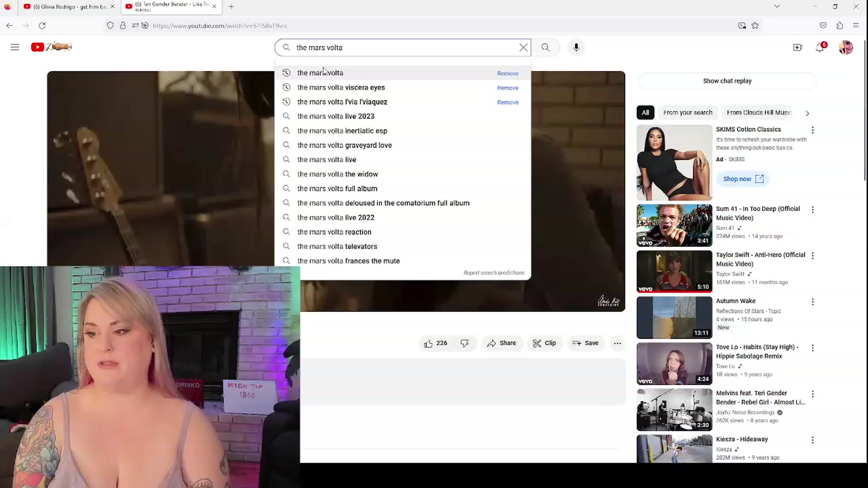The image size is (868, 488).
Task: Open Melvins Rebel Girl thumbnail
Action: pos(674,410)
